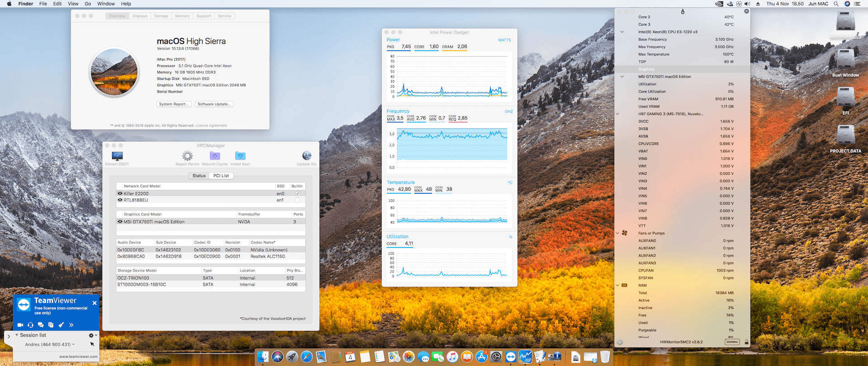Open Safari from the Dock
Viewport: 868px width, 366px height.
pos(307,357)
